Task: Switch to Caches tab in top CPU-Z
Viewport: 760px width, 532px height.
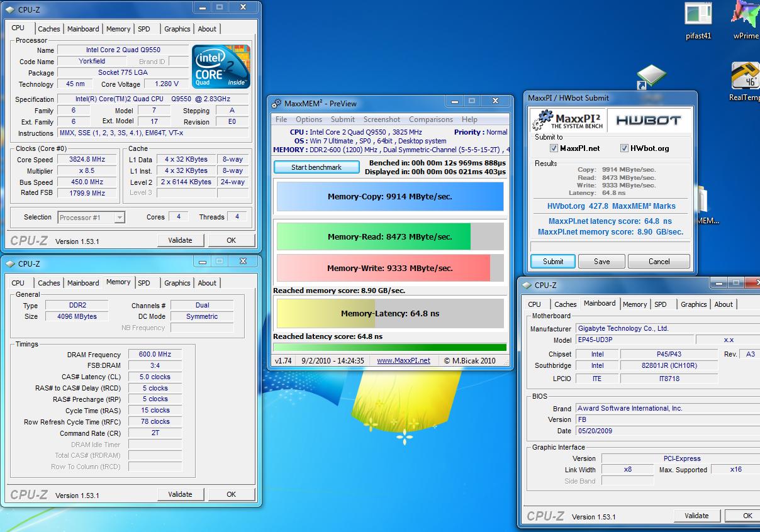Action: click(48, 29)
